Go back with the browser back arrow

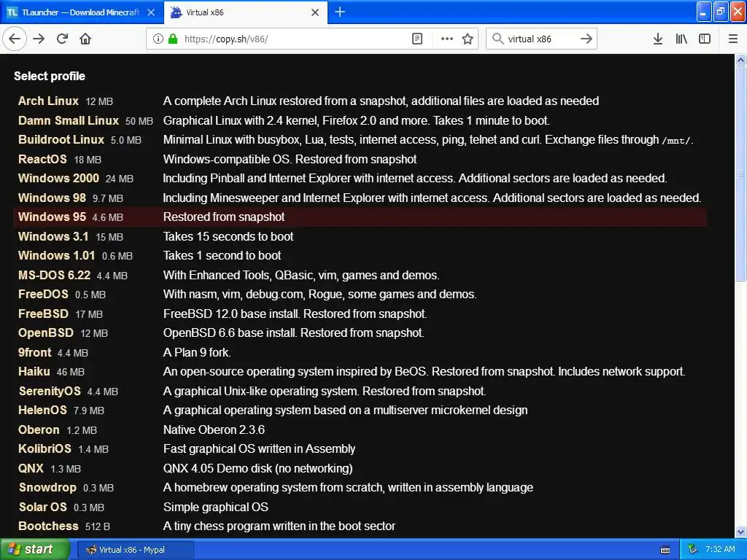coord(15,39)
